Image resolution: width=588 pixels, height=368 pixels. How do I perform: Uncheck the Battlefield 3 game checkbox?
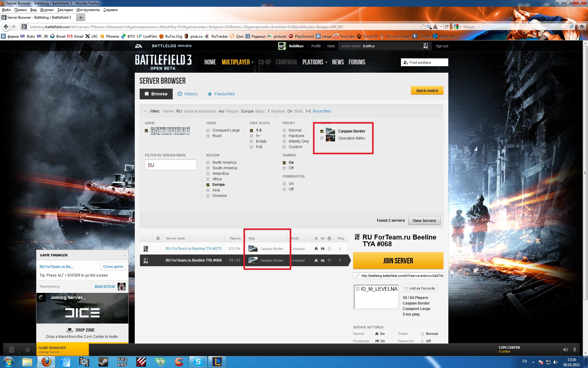[x=146, y=131]
